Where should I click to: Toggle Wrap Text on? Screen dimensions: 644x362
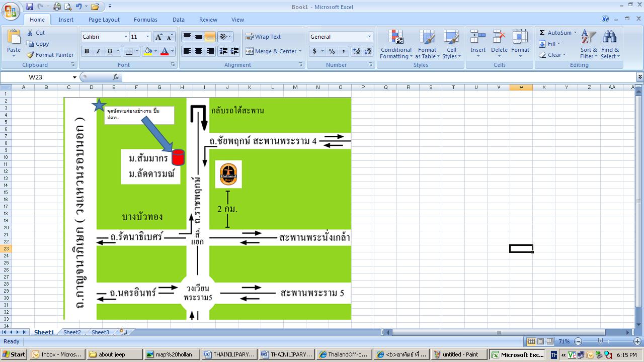pyautogui.click(x=263, y=37)
